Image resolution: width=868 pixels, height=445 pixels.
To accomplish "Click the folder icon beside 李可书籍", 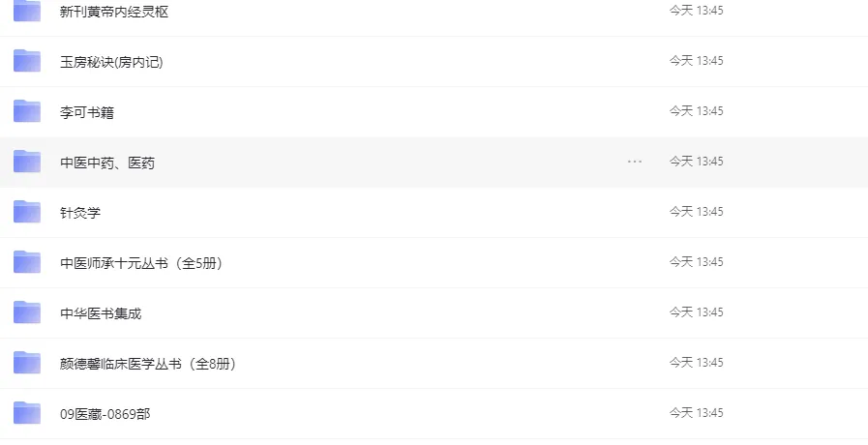I will pyautogui.click(x=27, y=111).
